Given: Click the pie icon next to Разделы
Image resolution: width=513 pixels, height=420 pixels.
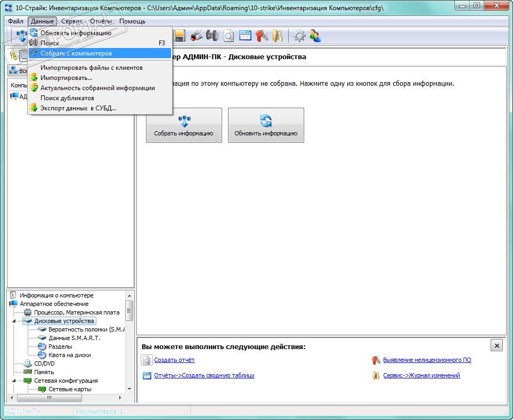Looking at the screenshot, I should [x=42, y=346].
